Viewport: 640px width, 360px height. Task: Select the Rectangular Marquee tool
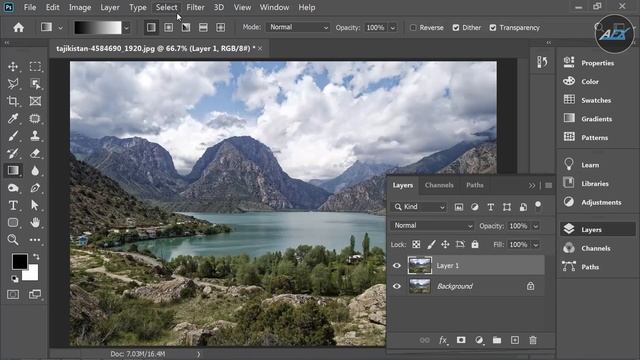(x=35, y=67)
